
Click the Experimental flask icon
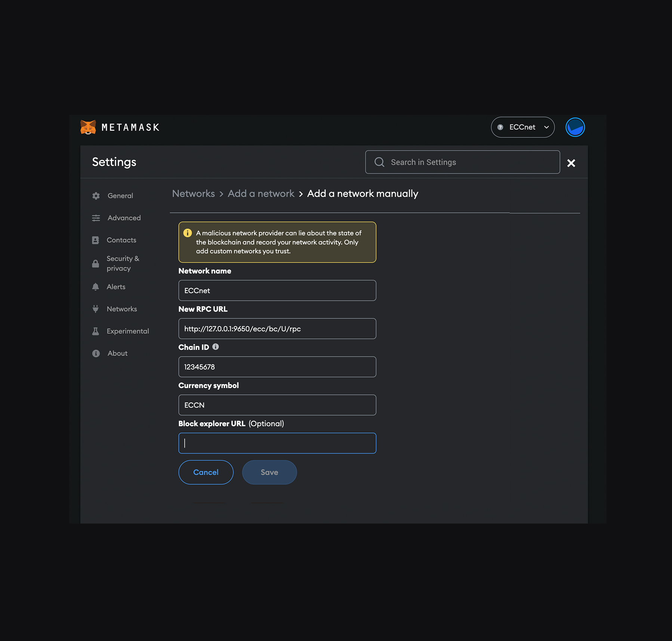pyautogui.click(x=96, y=331)
